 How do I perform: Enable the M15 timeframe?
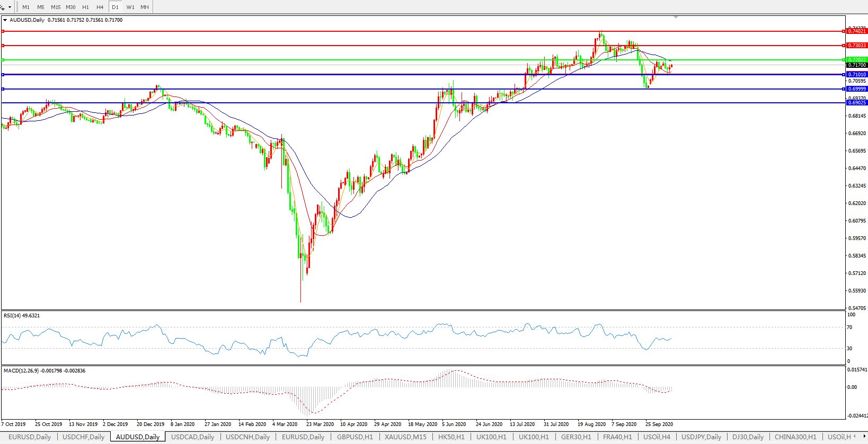pyautogui.click(x=56, y=7)
